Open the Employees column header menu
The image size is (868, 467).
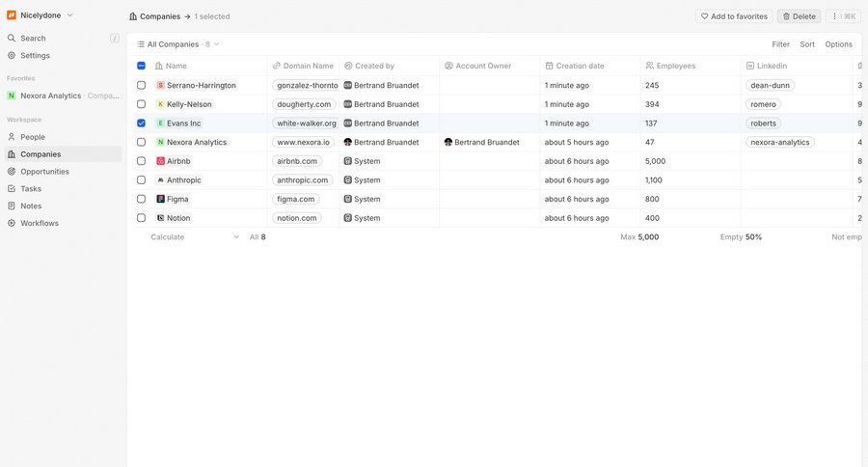pos(691,66)
